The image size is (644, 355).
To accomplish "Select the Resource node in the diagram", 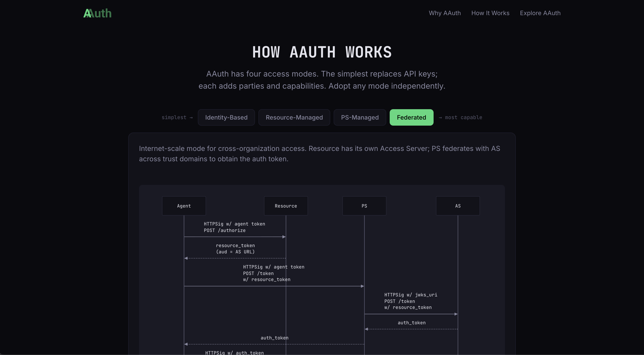I will (286, 206).
